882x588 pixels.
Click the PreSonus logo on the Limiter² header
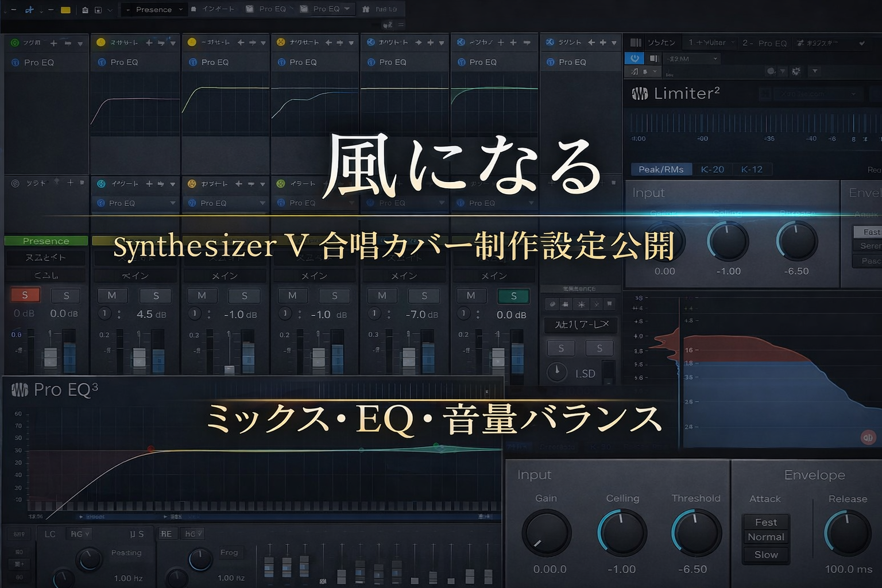pyautogui.click(x=641, y=94)
